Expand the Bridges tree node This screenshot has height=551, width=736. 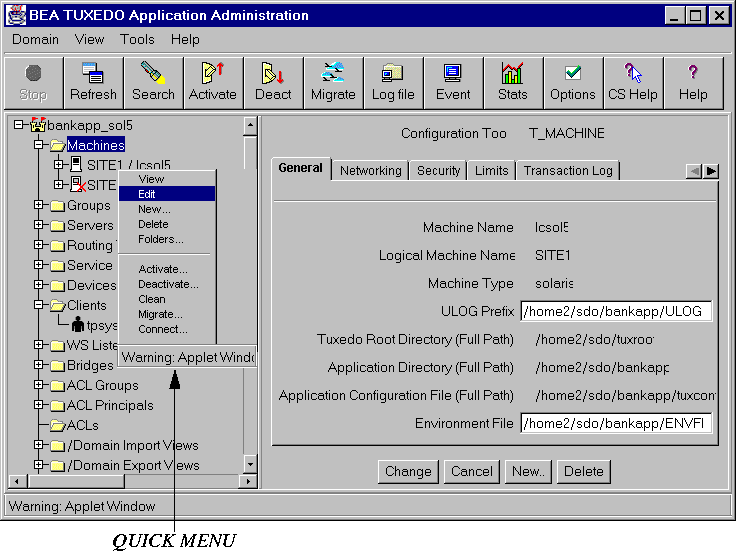(38, 365)
